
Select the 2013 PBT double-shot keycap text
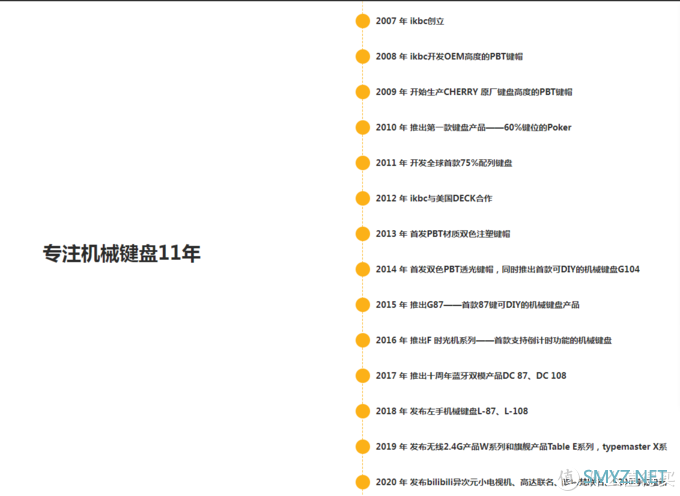[x=443, y=234]
